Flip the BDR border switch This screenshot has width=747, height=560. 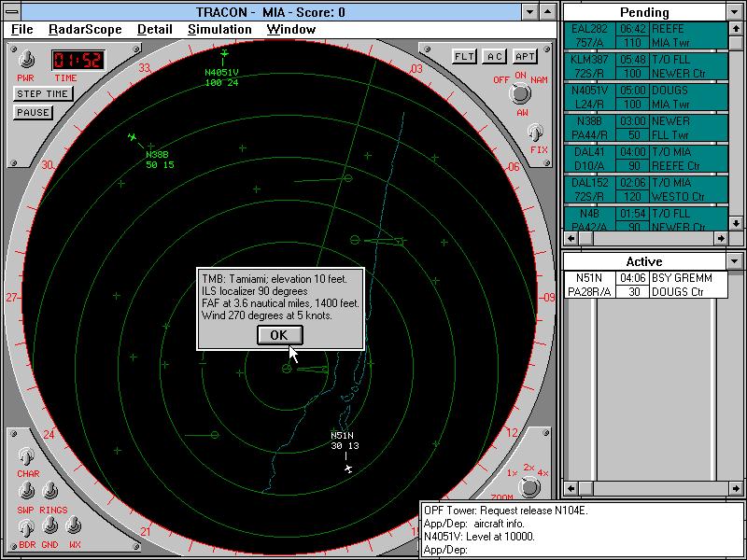(x=27, y=526)
